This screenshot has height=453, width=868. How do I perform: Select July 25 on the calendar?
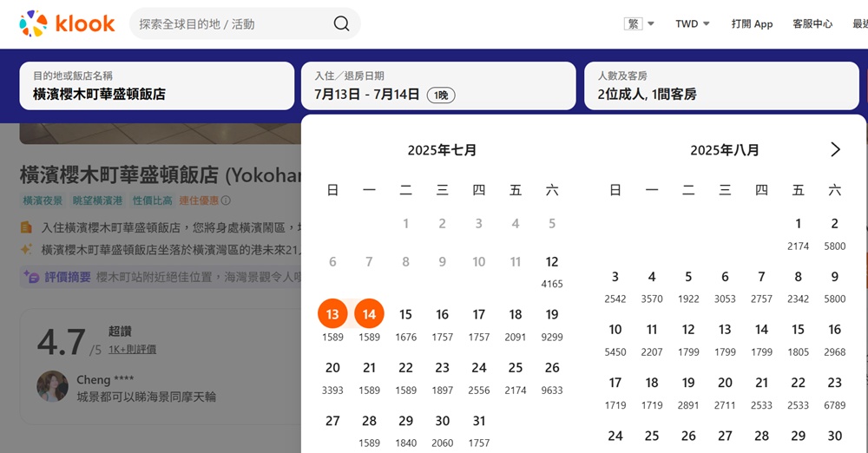[516, 377]
